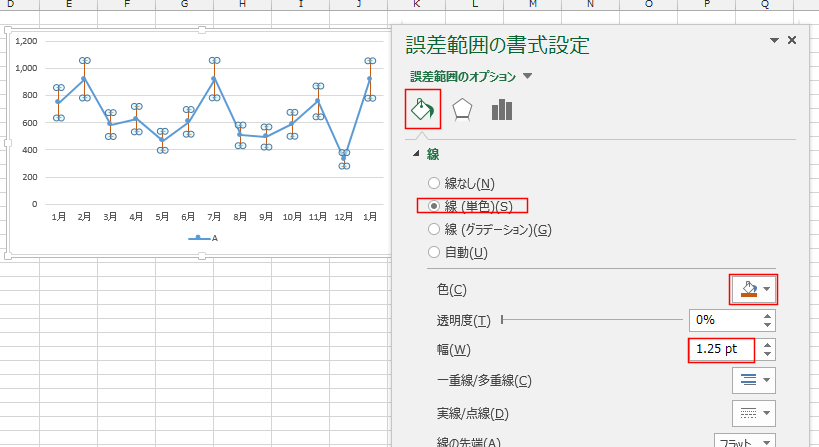Viewport: 819px width, 447px height.
Task: Expand the 誤差範囲のオプション dropdown
Action: (528, 76)
